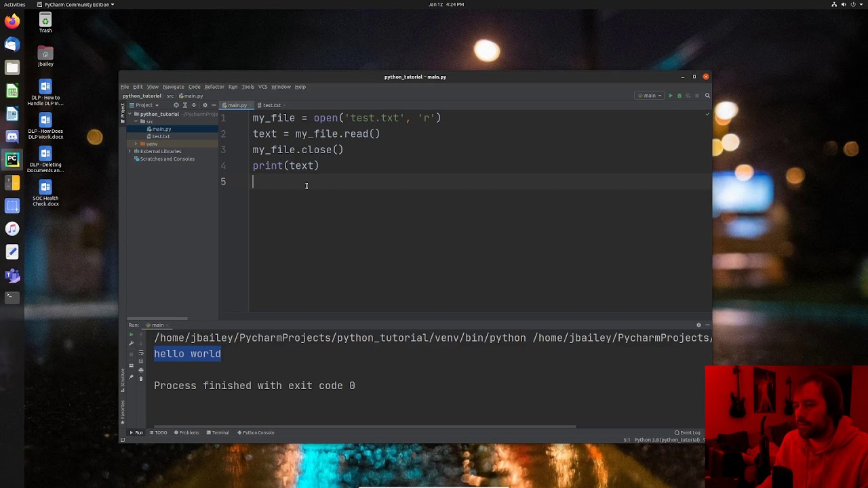Screen dimensions: 868x488
Task: Expand External Libraries node
Action: click(130, 151)
